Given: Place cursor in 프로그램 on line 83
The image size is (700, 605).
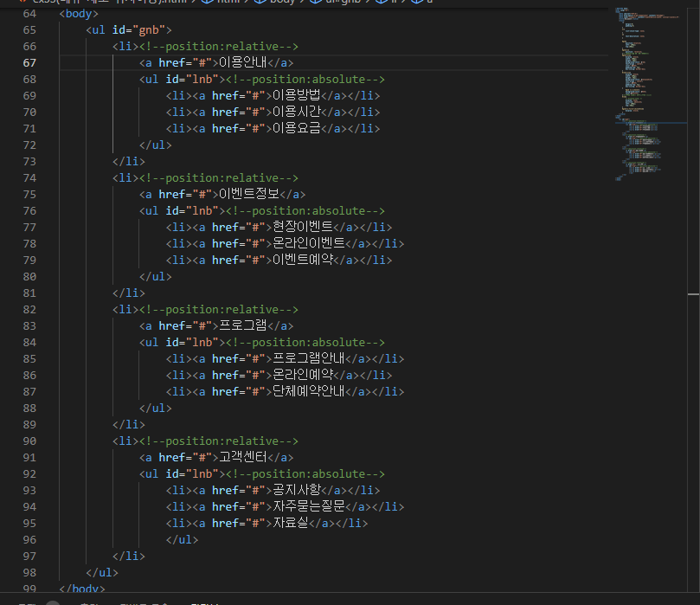Looking at the screenshot, I should 243,326.
